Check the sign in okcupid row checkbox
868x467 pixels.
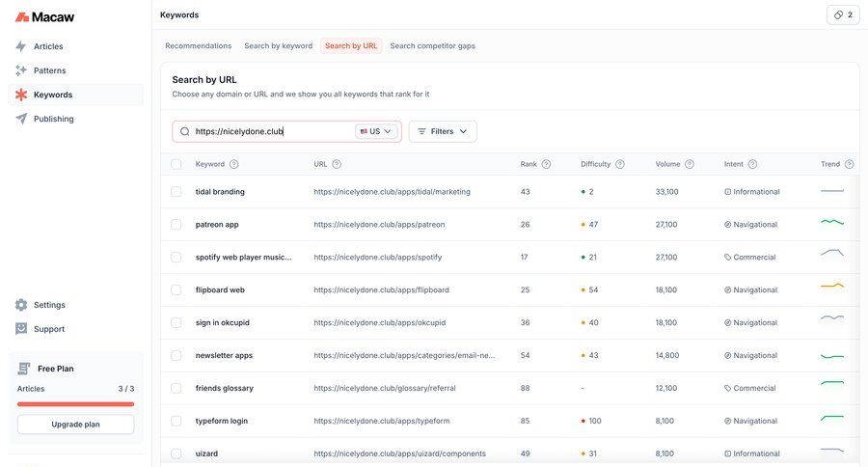coord(176,322)
